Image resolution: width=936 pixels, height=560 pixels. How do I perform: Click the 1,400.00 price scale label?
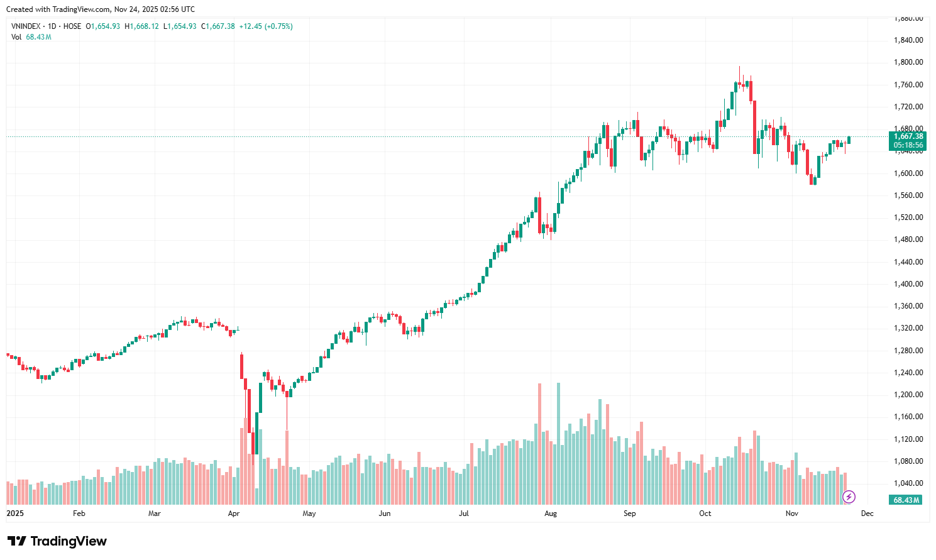coord(908,284)
